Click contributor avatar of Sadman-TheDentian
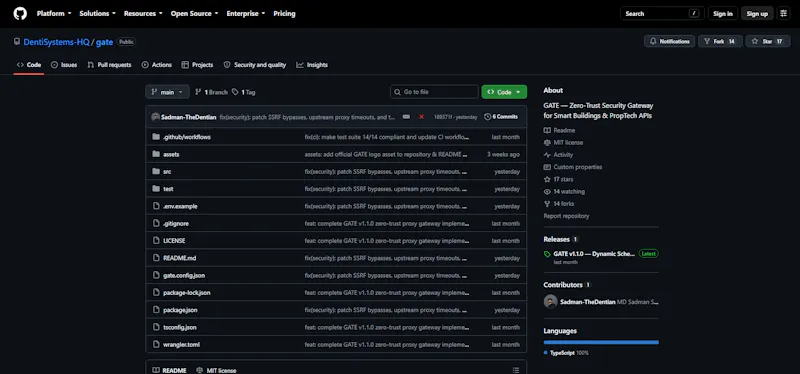This screenshot has width=800, height=374. point(551,302)
